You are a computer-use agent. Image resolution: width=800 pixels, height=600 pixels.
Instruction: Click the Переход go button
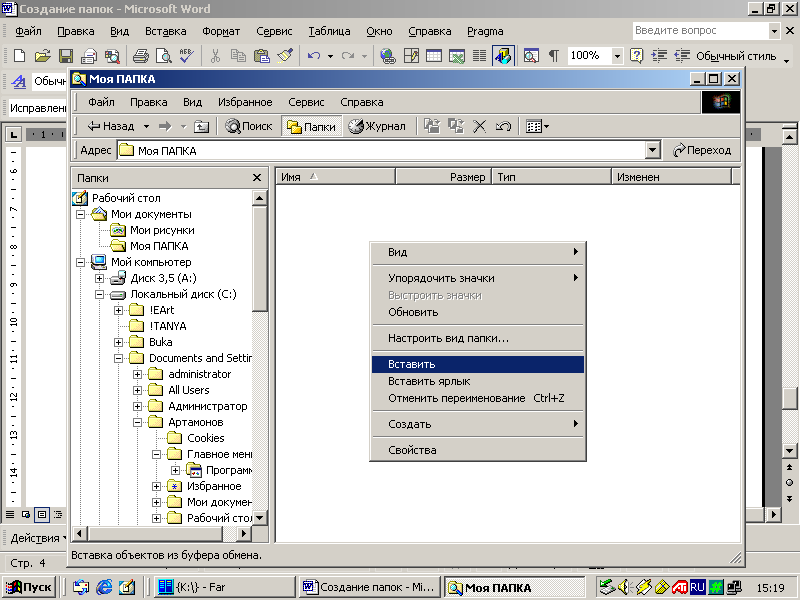tap(702, 151)
